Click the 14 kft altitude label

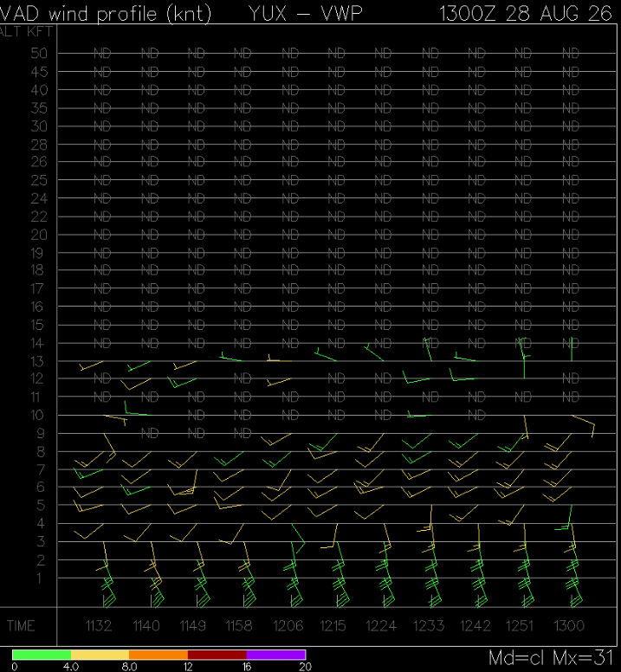pos(37,343)
